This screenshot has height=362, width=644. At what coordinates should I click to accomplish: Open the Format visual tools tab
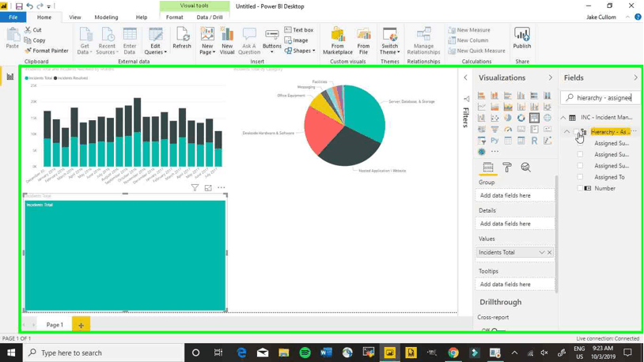175,17
